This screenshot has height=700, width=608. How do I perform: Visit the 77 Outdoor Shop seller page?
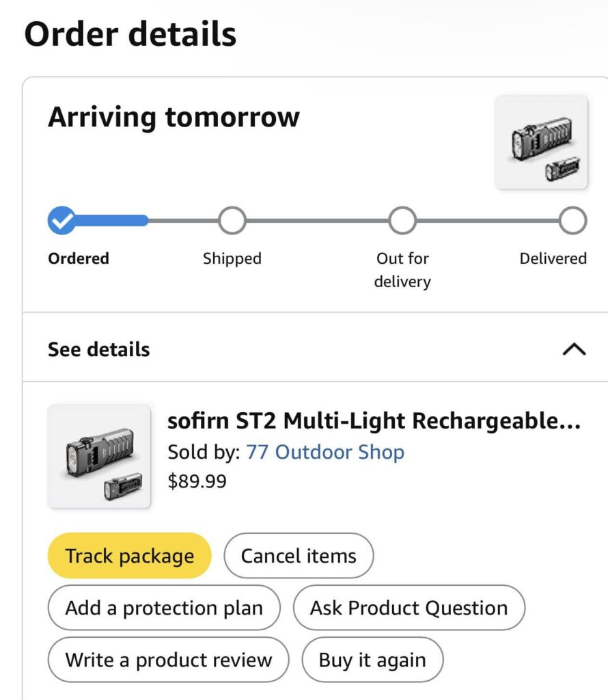point(326,452)
